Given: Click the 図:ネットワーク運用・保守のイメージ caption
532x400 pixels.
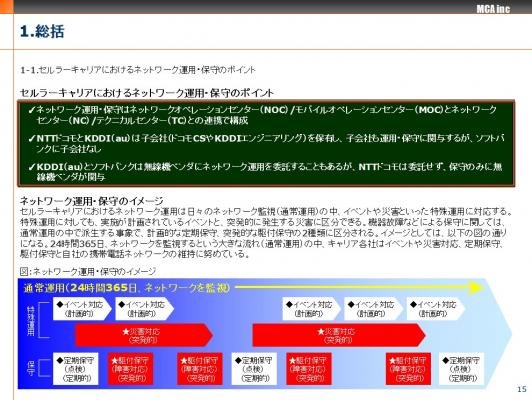Looking at the screenshot, I should tap(88, 271).
